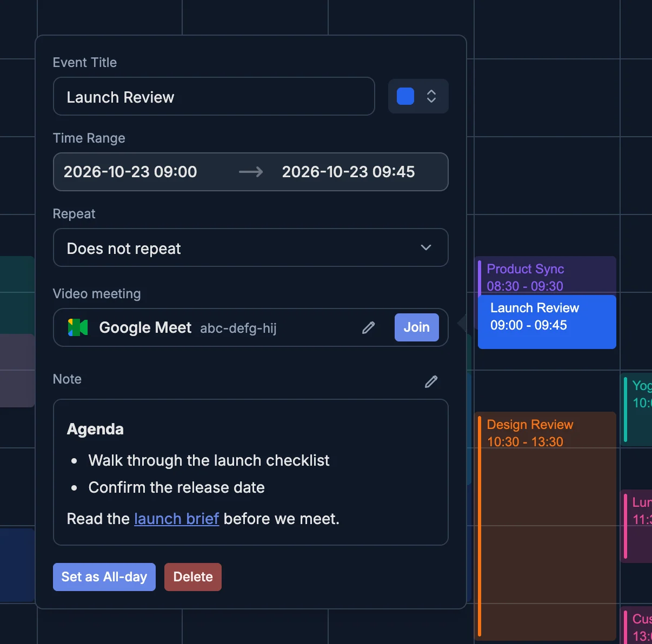652x644 pixels.
Task: Click the time range arrow icon
Action: click(x=251, y=172)
